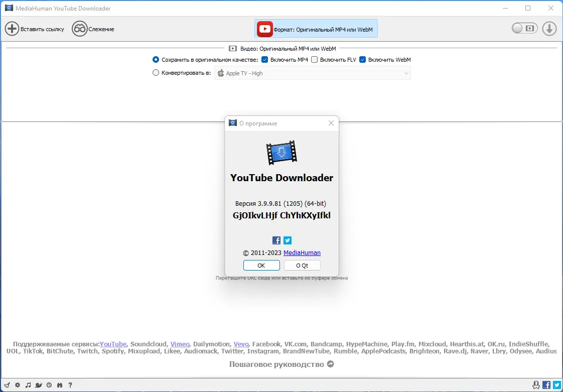Click version text Версия 3.9.9.81 (1205)
563x392 pixels.
[x=269, y=203]
